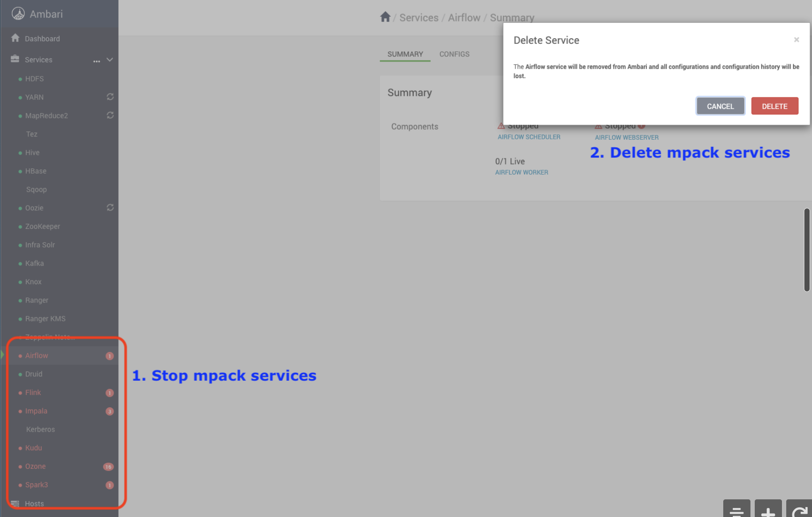This screenshot has height=517, width=812.
Task: Click the Ambari logo icon
Action: (18, 14)
